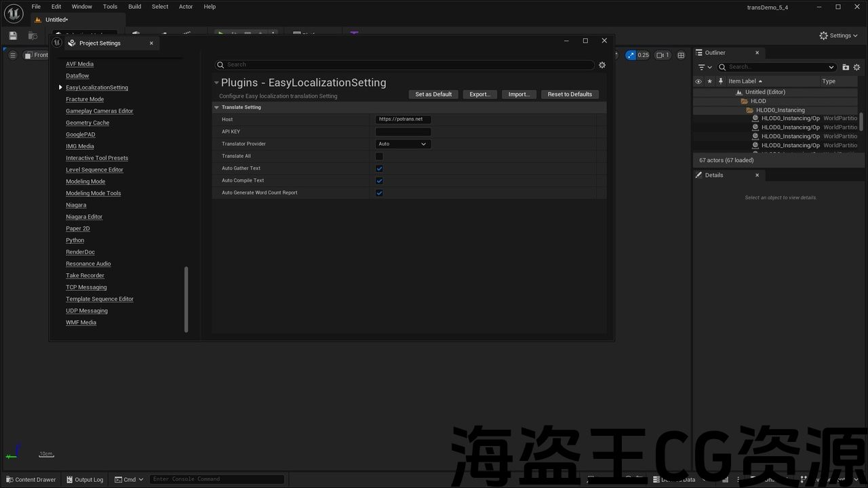Image resolution: width=868 pixels, height=488 pixels.
Task: Open the viewport hamburger options menu
Action: pyautogui.click(x=12, y=55)
